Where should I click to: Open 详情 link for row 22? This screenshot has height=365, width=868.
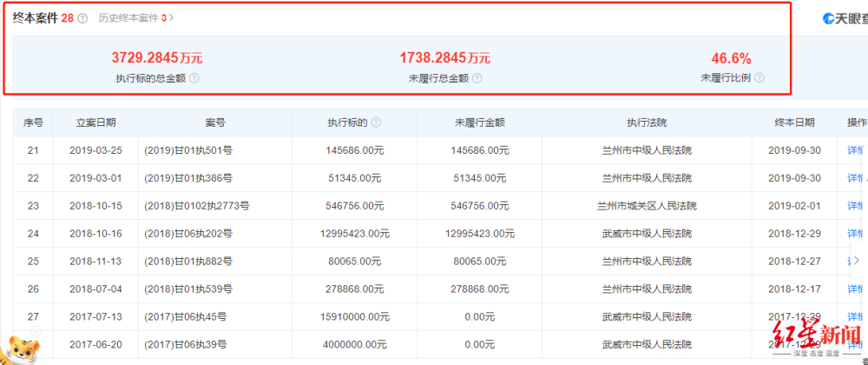point(857,178)
